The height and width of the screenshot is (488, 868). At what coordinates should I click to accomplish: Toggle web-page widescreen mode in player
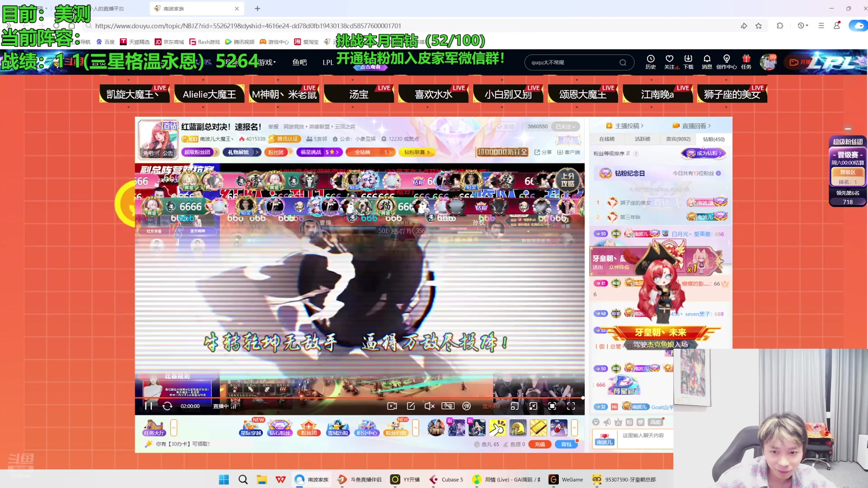click(x=552, y=406)
